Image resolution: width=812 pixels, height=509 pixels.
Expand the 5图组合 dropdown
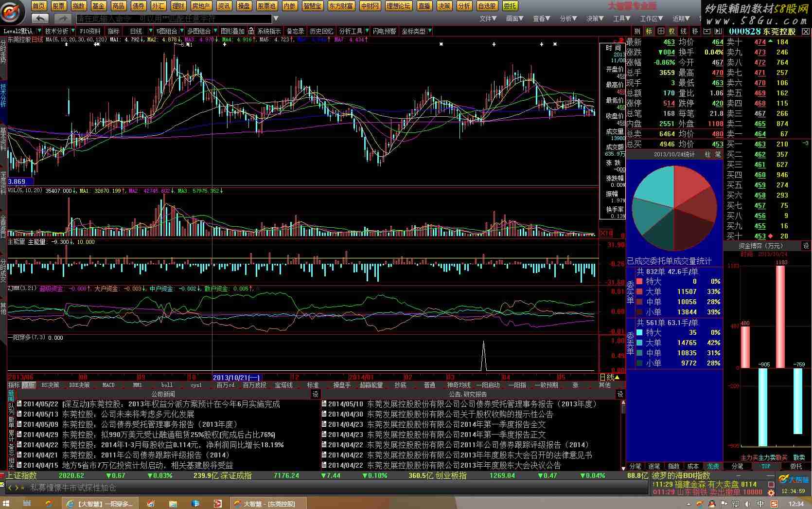(x=181, y=31)
